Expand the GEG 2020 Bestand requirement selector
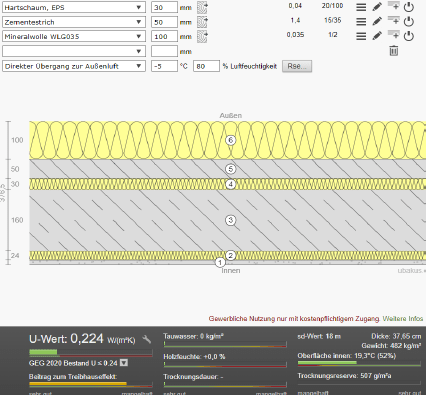The height and width of the screenshot is (395, 426). click(x=124, y=363)
